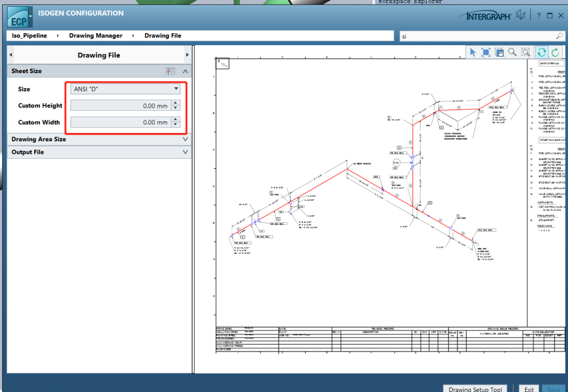Select the pointer arrow tool
The width and height of the screenshot is (568, 392).
coord(473,53)
